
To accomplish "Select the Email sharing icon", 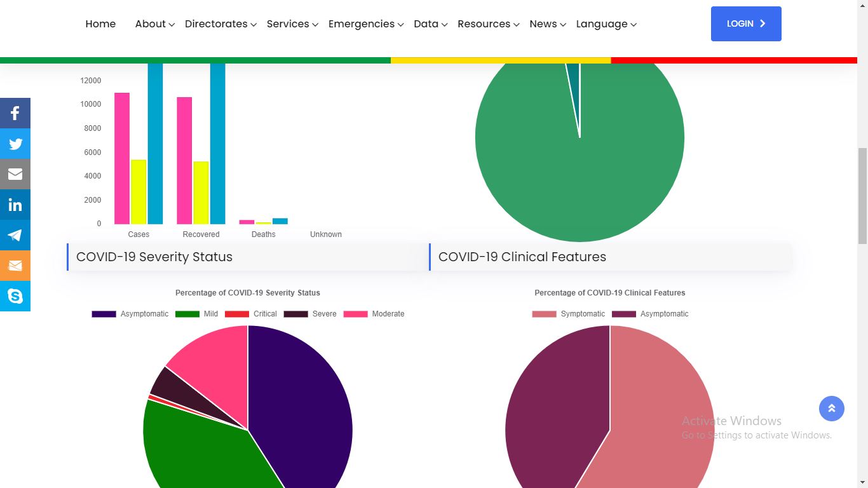I will coord(15,173).
